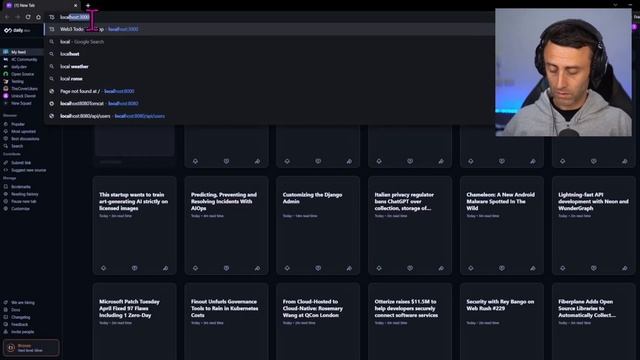Create a New Squad from sidebar
This screenshot has height=360, width=640.
pos(21,103)
